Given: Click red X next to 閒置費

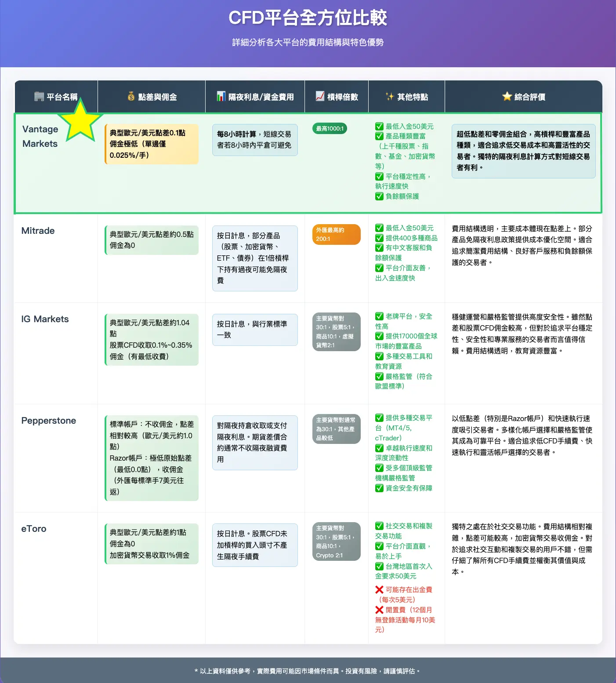Looking at the screenshot, I should coord(380,610).
